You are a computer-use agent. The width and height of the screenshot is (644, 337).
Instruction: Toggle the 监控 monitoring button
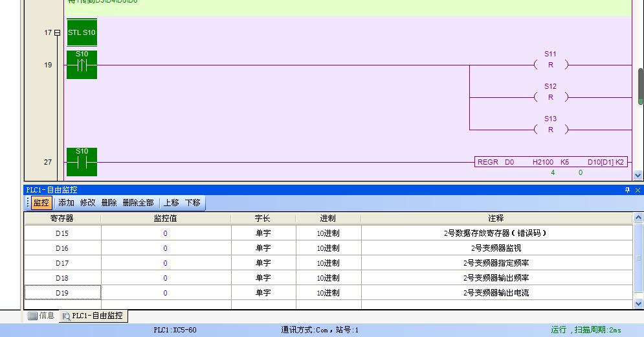click(x=41, y=203)
